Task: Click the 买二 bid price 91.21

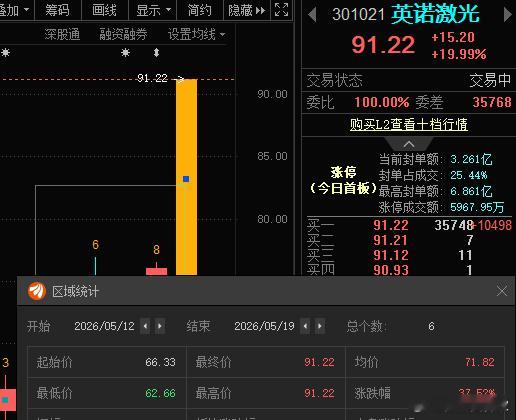Action: click(391, 240)
